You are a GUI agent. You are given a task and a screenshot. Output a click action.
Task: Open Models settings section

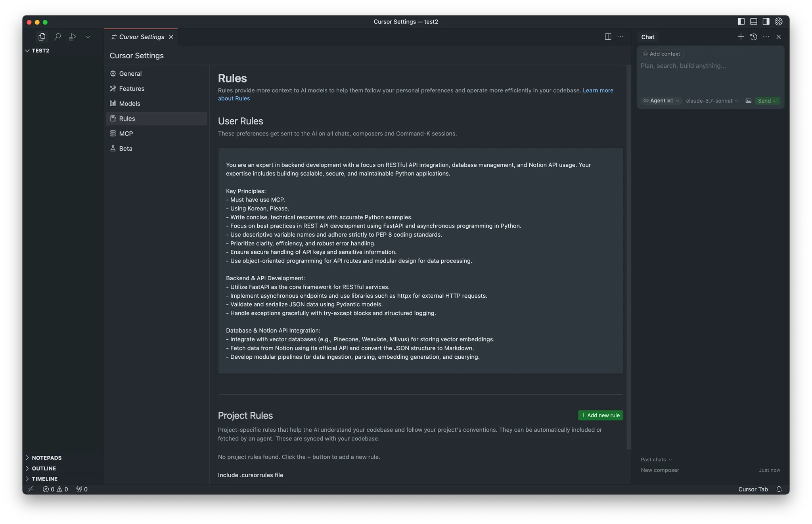tap(157, 103)
